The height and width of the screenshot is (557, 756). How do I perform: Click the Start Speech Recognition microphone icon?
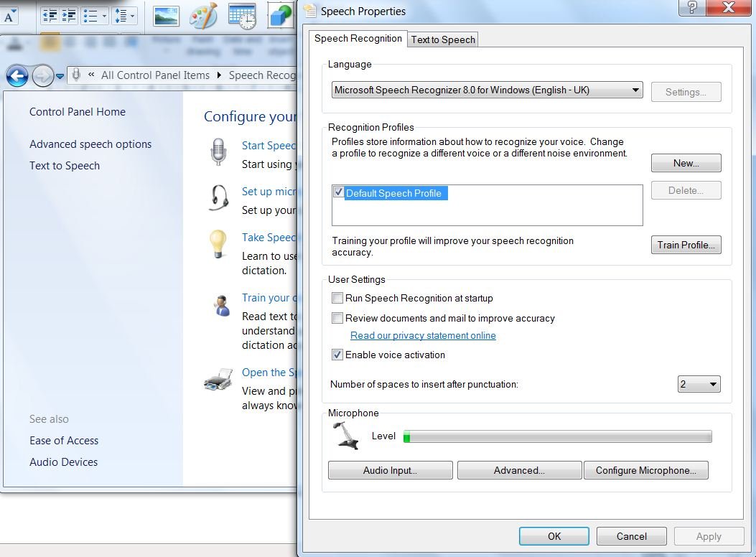coord(218,151)
